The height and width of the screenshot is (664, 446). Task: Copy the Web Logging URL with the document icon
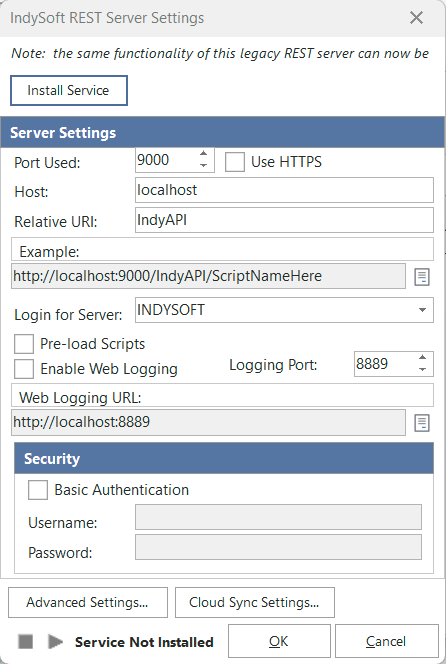tap(421, 423)
